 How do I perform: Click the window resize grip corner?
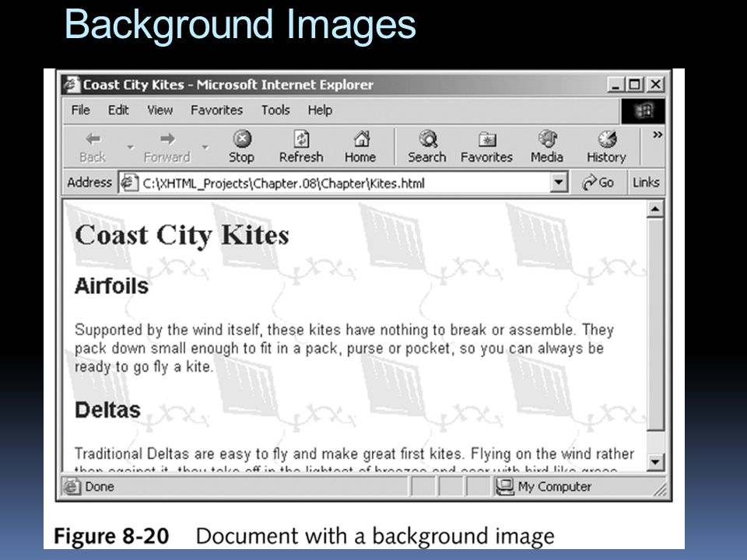660,489
